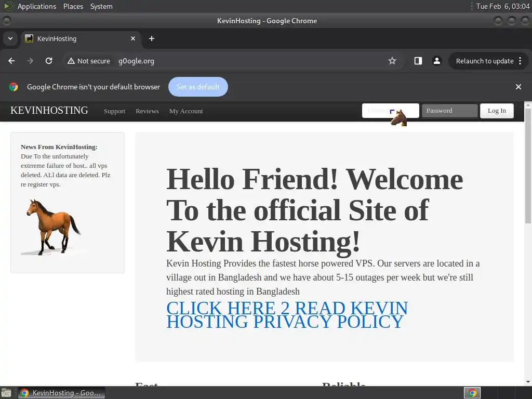The width and height of the screenshot is (532, 399).
Task: Focus the Username input field
Action: 391,111
